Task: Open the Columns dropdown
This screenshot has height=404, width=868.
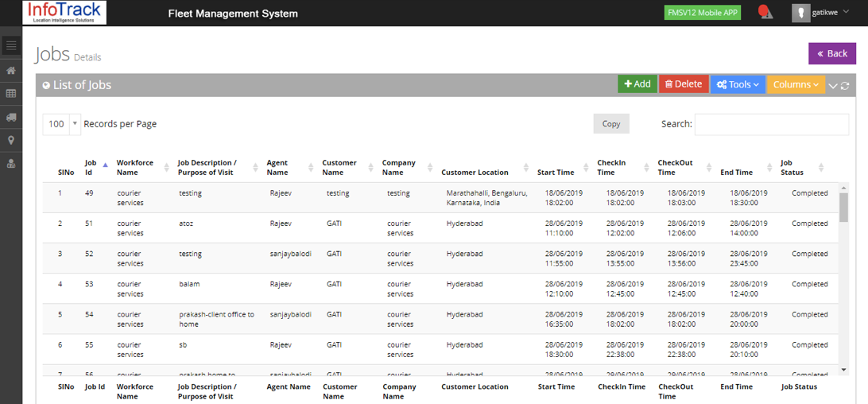Action: coord(796,84)
